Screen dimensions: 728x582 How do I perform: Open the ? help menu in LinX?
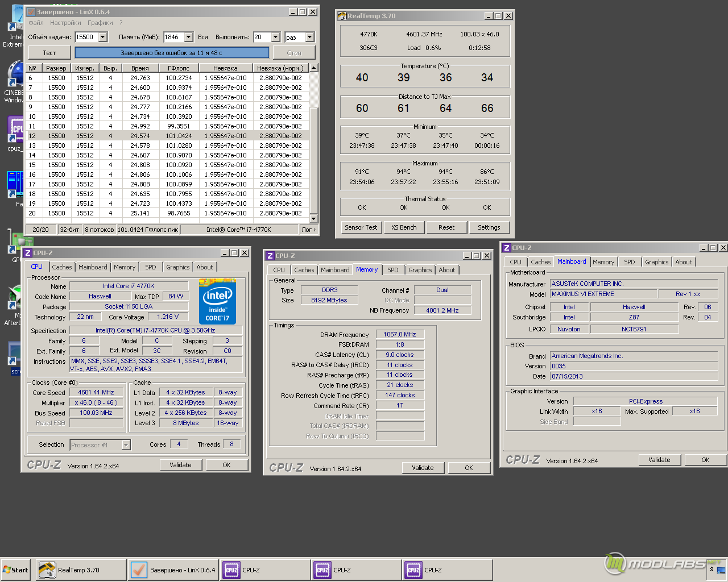pos(121,23)
